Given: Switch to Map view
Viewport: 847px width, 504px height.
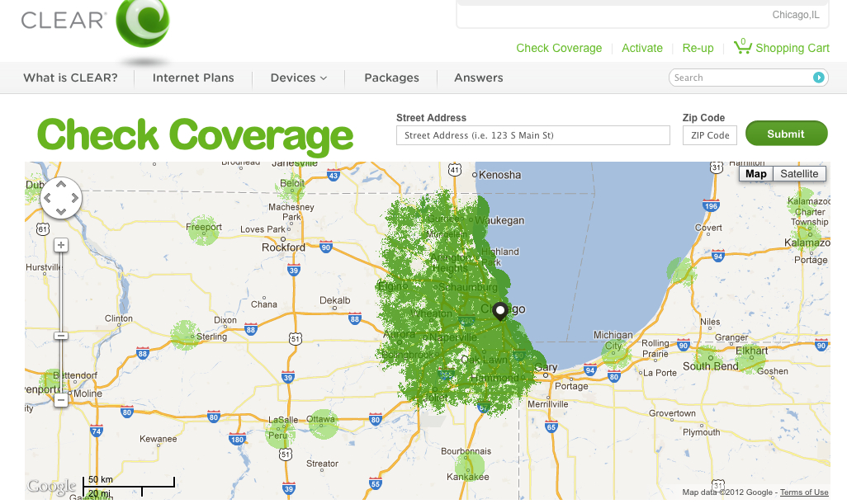Looking at the screenshot, I should (x=755, y=174).
